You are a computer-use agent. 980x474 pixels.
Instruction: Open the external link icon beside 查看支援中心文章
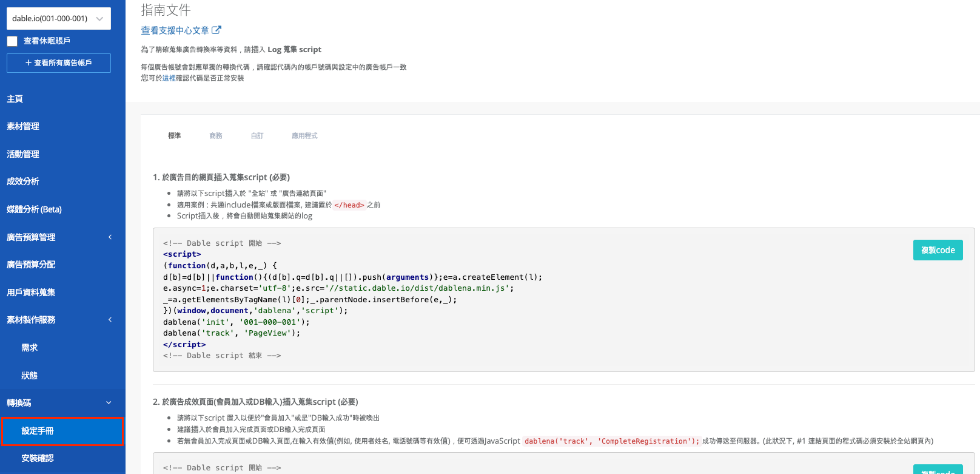216,30
